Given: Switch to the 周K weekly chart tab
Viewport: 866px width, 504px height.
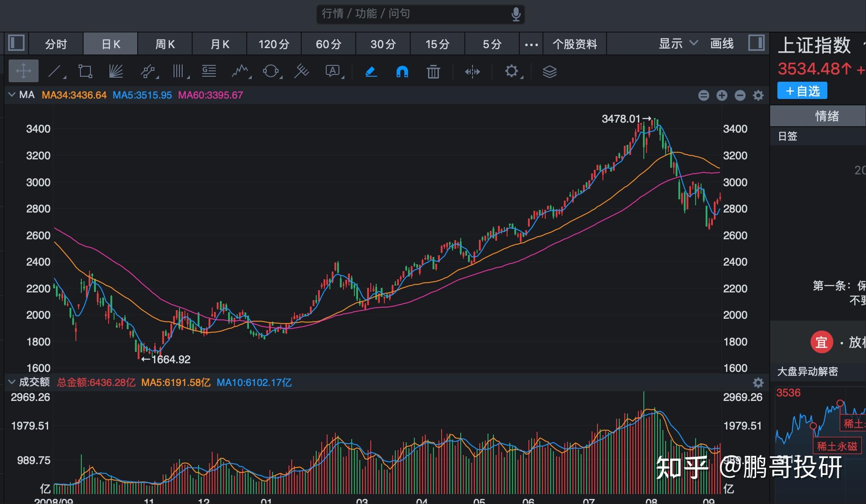Looking at the screenshot, I should (x=165, y=44).
